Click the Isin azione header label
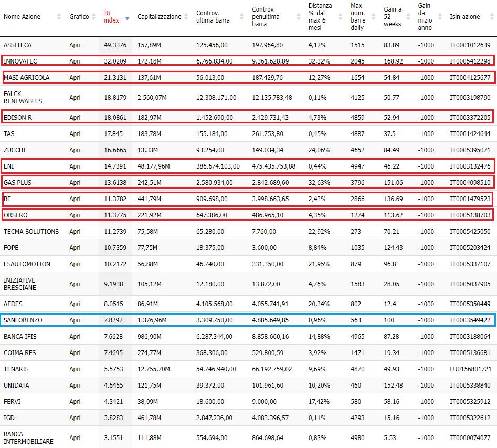 [464, 16]
